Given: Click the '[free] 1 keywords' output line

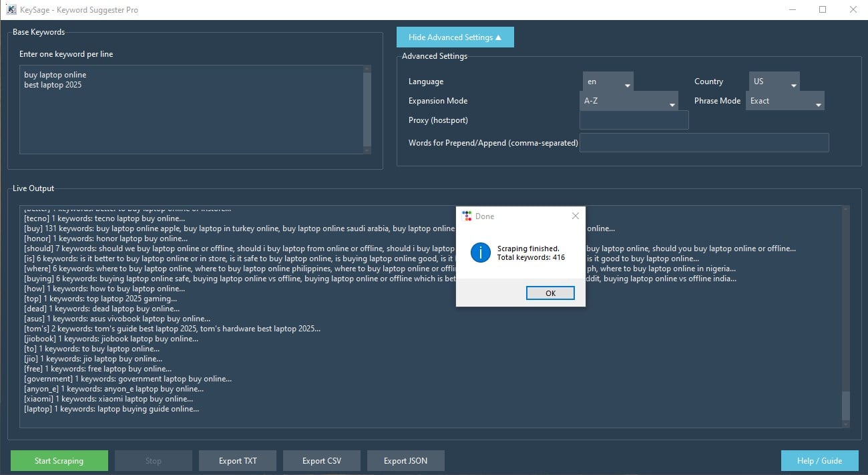Looking at the screenshot, I should [97, 369].
